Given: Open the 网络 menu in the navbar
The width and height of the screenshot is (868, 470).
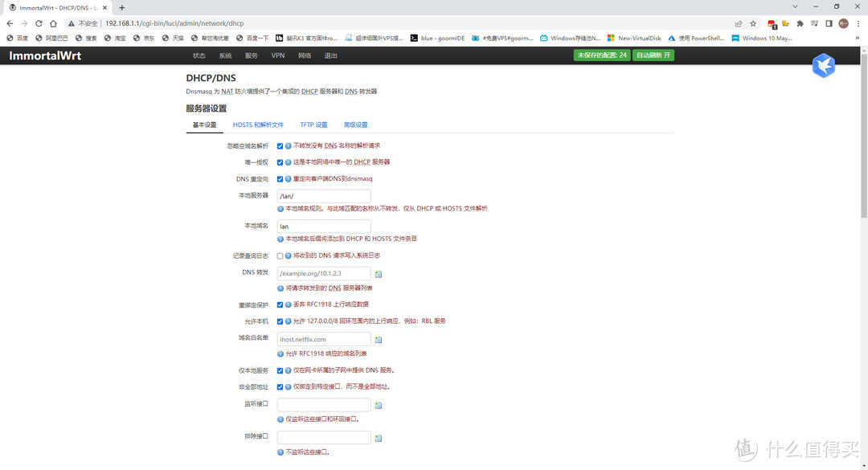Looking at the screenshot, I should (x=305, y=55).
